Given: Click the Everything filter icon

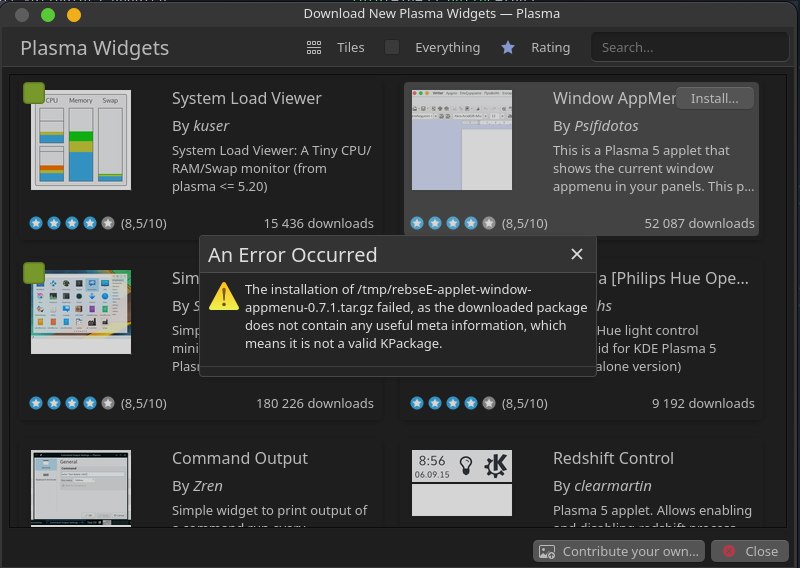Looking at the screenshot, I should (x=392, y=47).
